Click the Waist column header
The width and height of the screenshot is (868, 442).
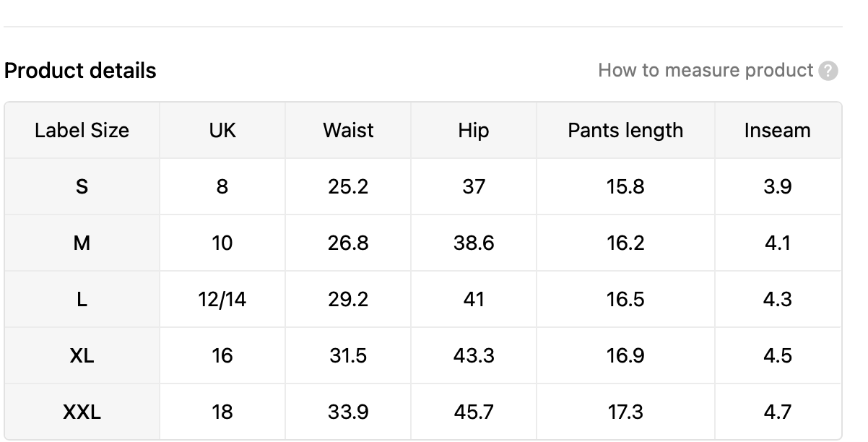tap(348, 130)
